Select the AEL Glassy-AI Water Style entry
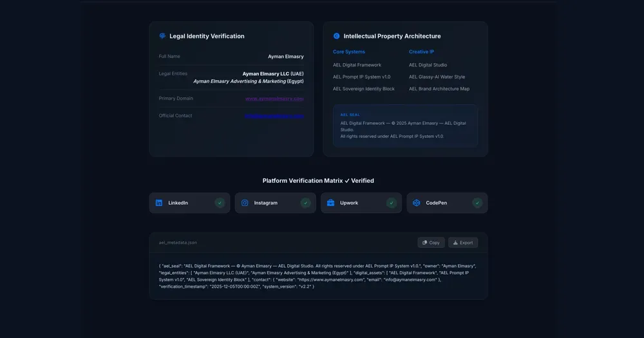Image resolution: width=644 pixels, height=338 pixels. click(437, 77)
